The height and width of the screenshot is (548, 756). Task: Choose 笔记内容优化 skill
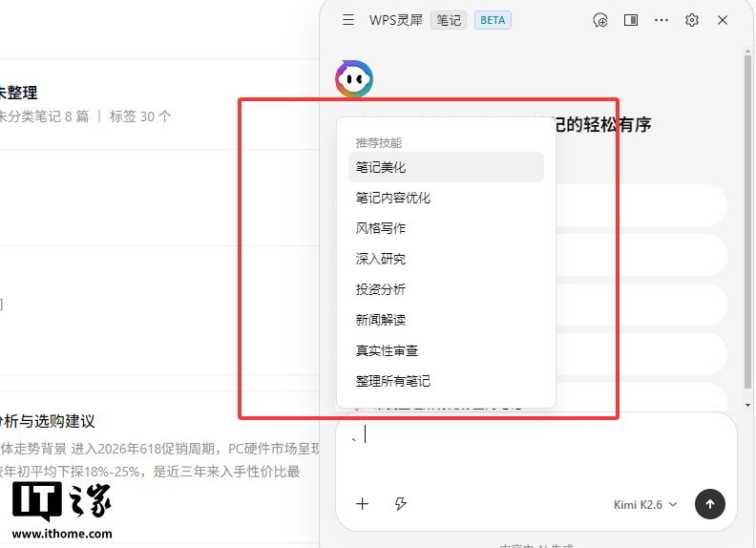(x=446, y=198)
